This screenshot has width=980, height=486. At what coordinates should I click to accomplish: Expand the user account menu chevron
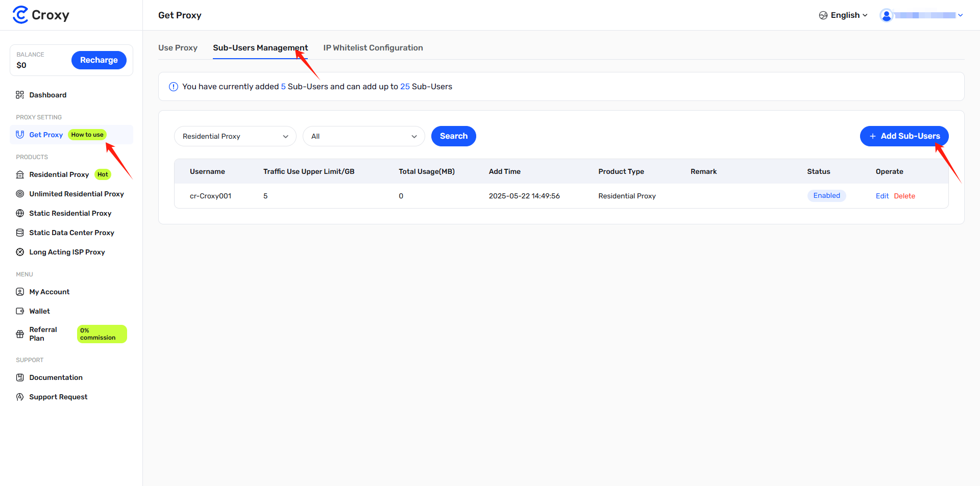(x=961, y=15)
